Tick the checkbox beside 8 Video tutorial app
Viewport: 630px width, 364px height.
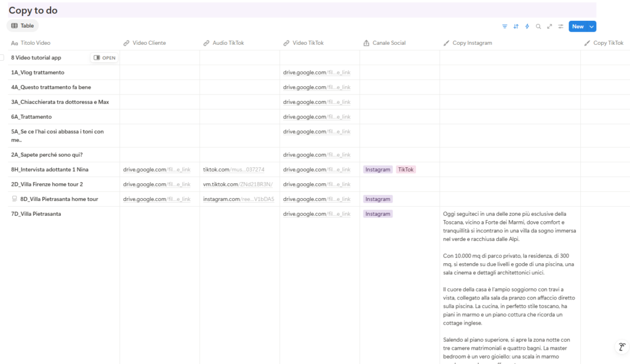[x=2, y=58]
